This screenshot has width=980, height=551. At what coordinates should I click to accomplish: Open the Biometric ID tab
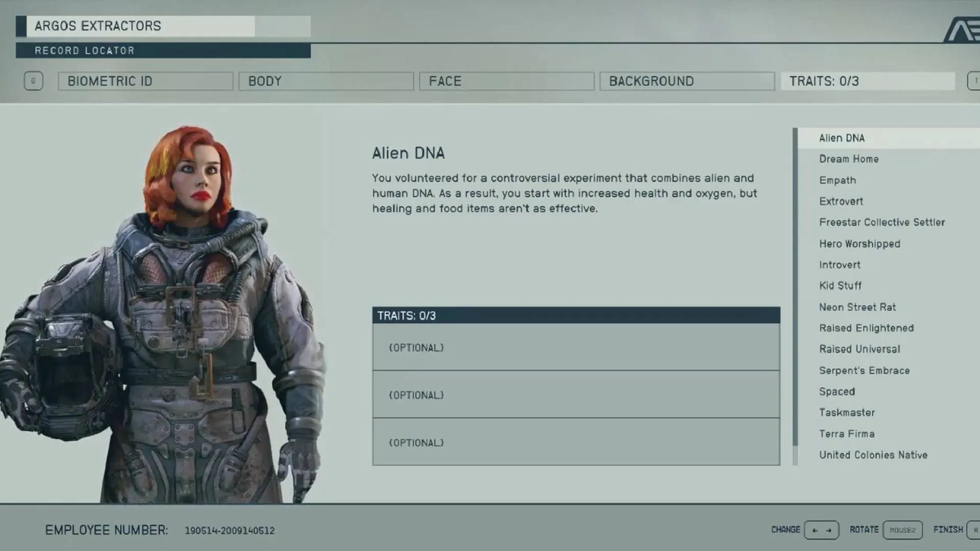point(145,81)
